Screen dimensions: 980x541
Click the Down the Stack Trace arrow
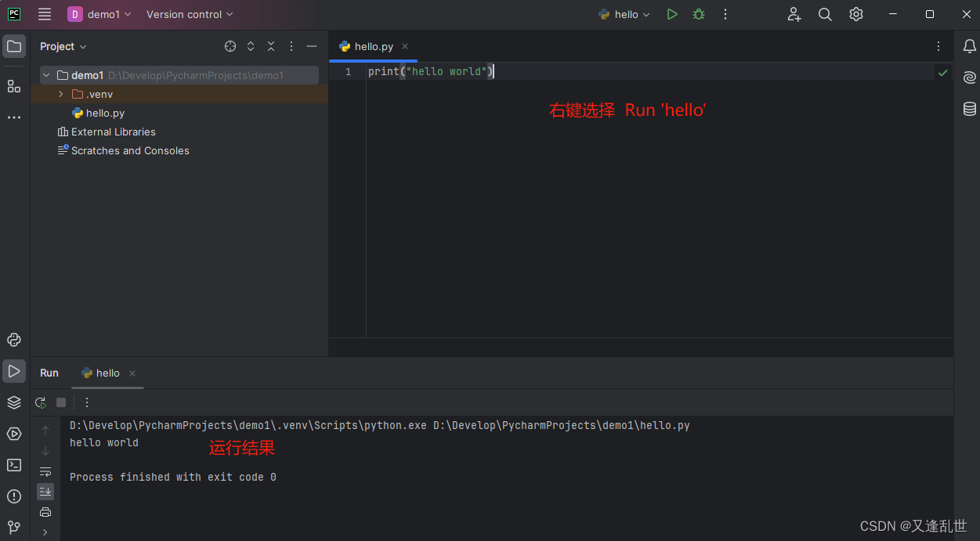45,451
